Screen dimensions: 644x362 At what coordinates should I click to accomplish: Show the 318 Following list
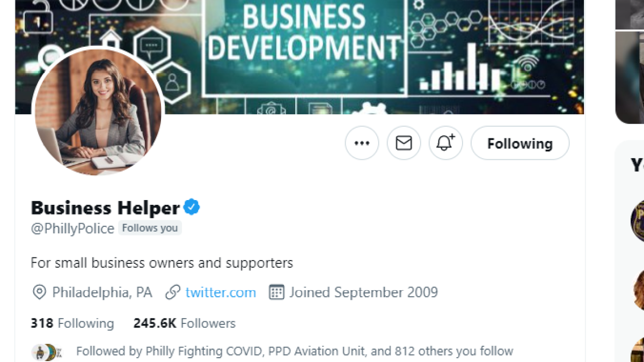pos(72,323)
